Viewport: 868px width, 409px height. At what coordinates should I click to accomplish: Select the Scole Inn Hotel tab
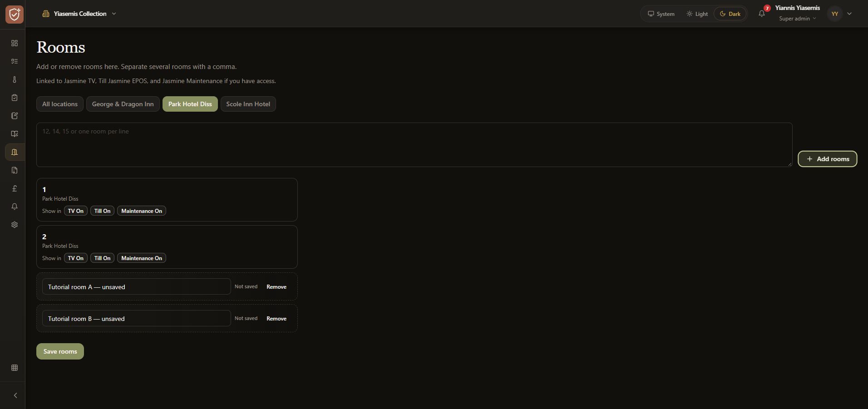pyautogui.click(x=248, y=104)
